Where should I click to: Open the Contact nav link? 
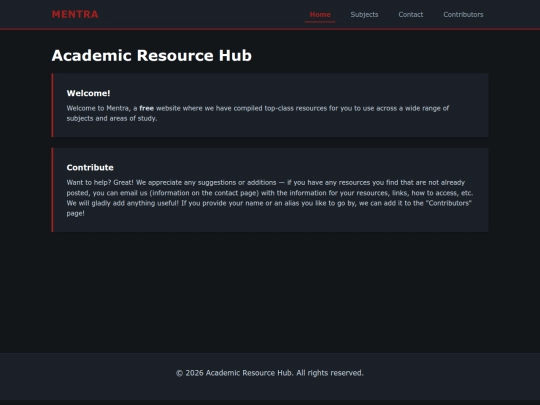(411, 14)
